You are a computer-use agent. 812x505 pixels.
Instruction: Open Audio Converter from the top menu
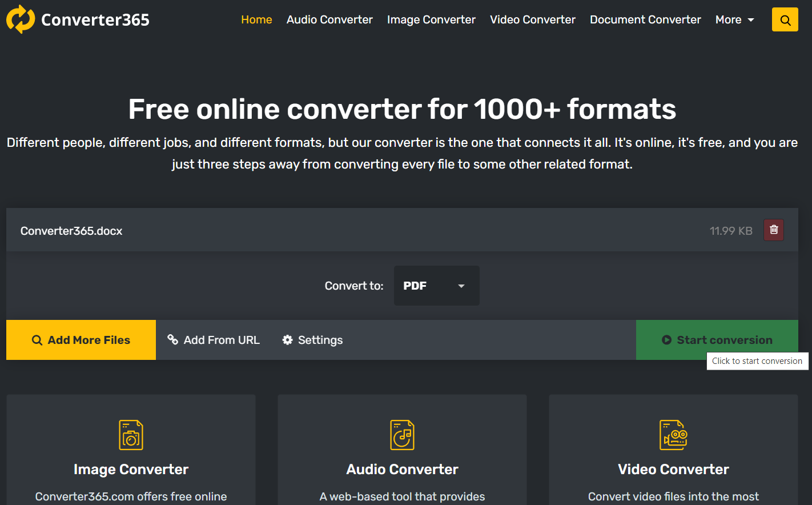click(x=329, y=20)
